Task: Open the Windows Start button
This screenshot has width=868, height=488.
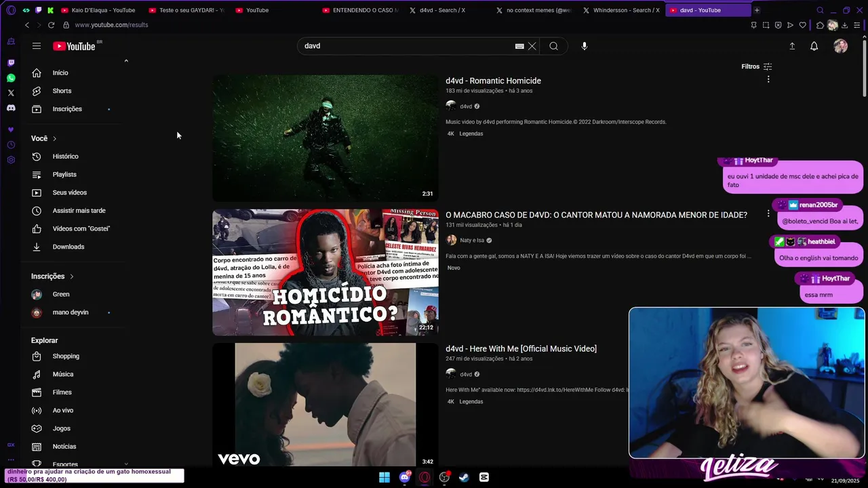Action: coord(384,477)
